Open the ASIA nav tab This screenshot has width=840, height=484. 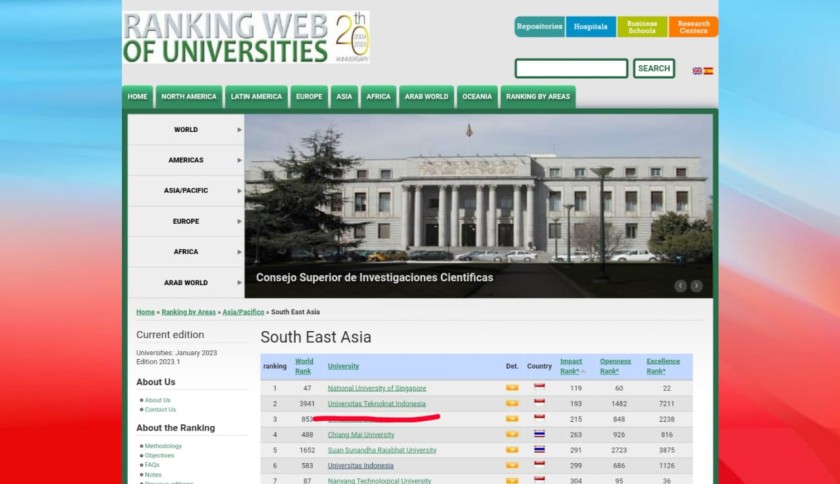point(344,97)
